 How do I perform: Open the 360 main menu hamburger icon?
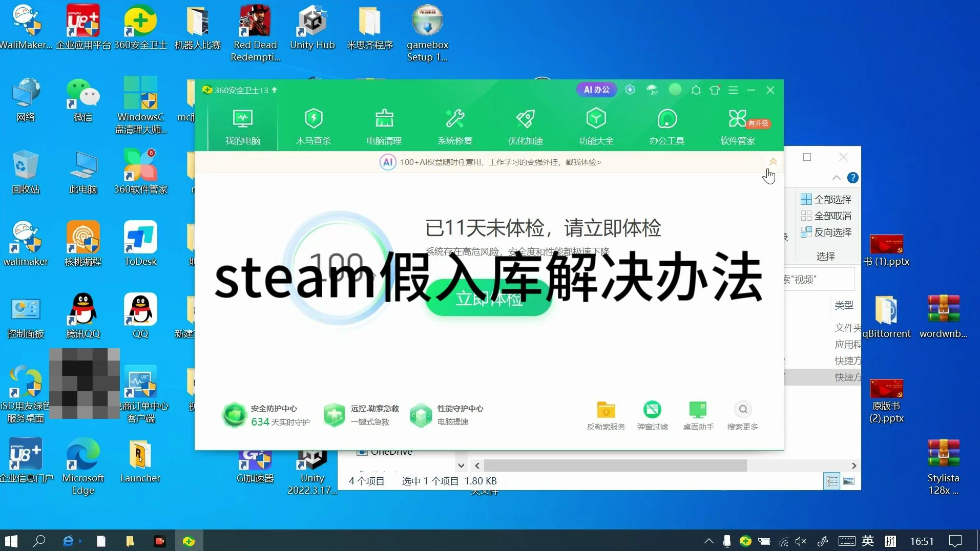coord(733,90)
